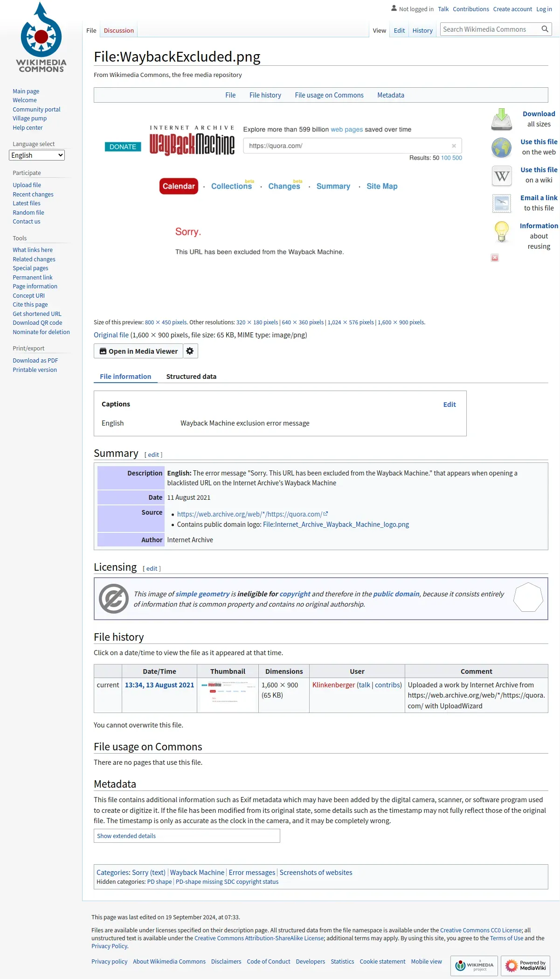This screenshot has width=560, height=979.
Task: Click the Download all sizes icon
Action: 502,119
